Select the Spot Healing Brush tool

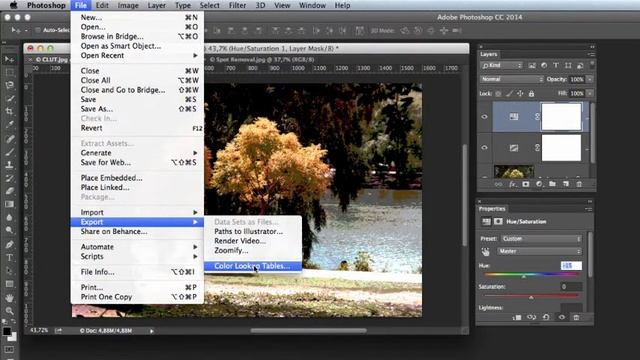coord(9,139)
